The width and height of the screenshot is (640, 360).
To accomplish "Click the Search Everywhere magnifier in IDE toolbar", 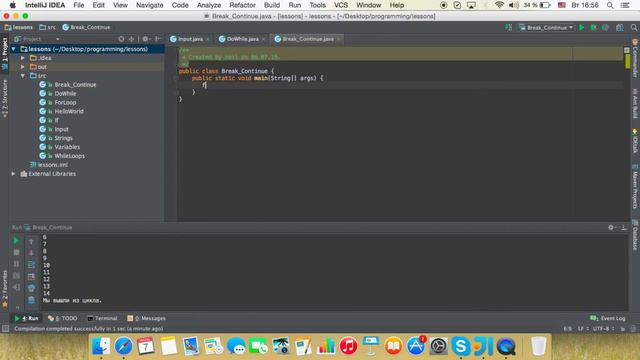I will click(633, 27).
